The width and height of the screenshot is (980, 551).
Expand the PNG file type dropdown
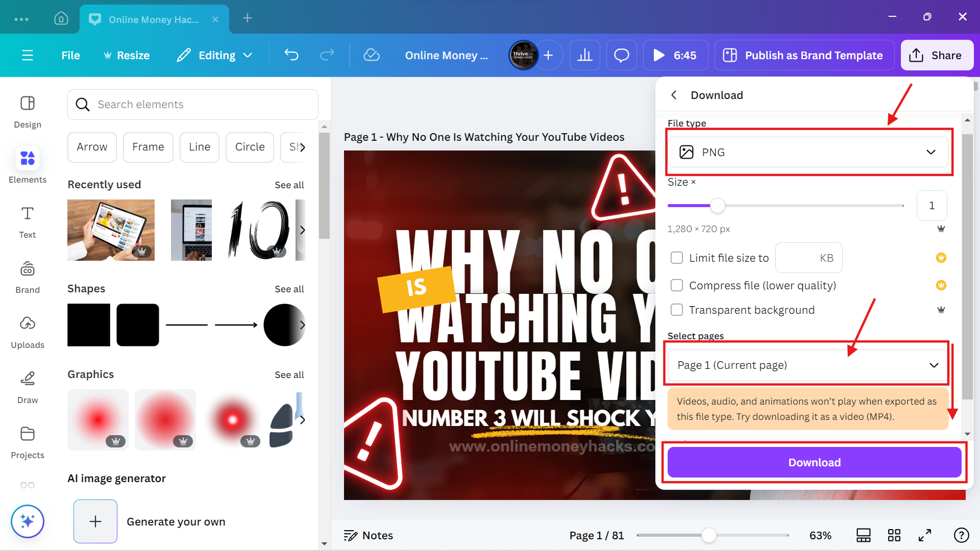pos(807,152)
